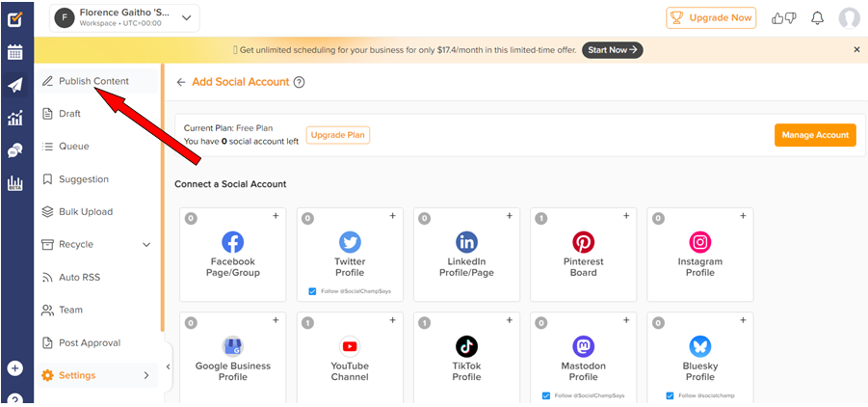Click the calendar icon in left rail
This screenshot has width=868, height=407.
pyautogui.click(x=15, y=52)
